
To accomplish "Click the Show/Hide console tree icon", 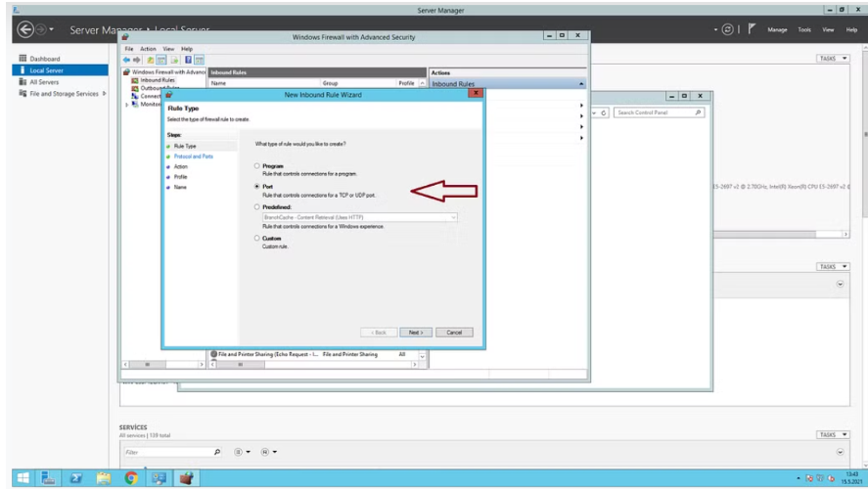I will coord(161,60).
